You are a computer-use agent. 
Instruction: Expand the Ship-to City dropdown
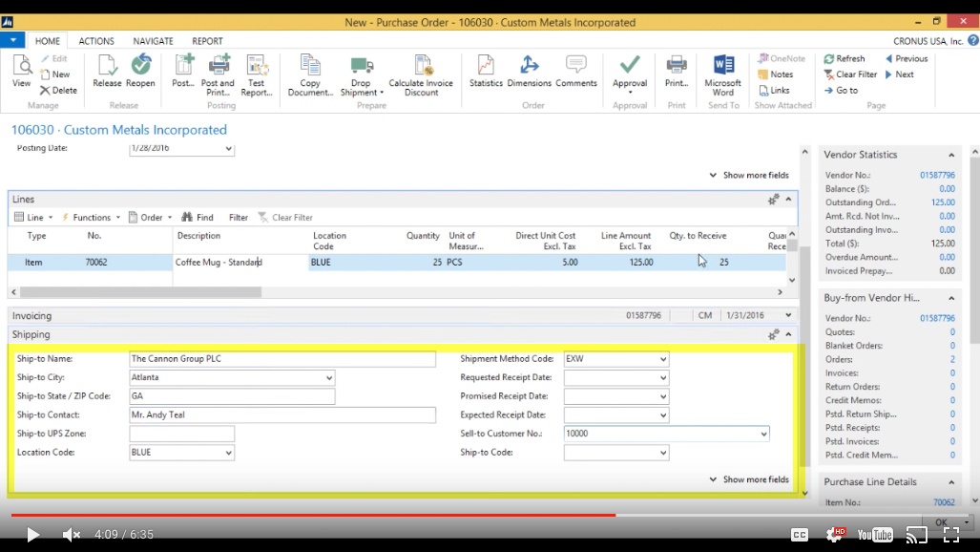click(x=329, y=378)
